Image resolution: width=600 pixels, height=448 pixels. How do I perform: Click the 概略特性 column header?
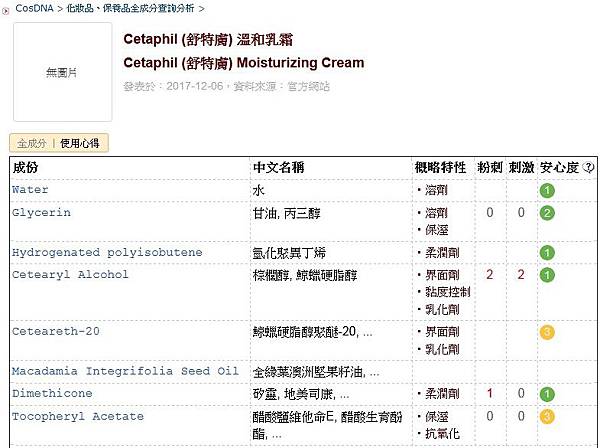click(440, 168)
